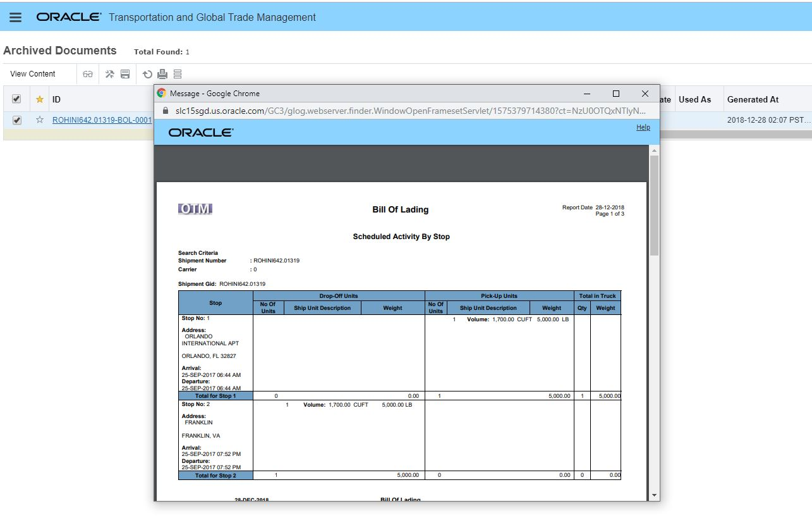This screenshot has height=530, width=812.
Task: Click the Archived Documents page heading
Action: [x=60, y=51]
